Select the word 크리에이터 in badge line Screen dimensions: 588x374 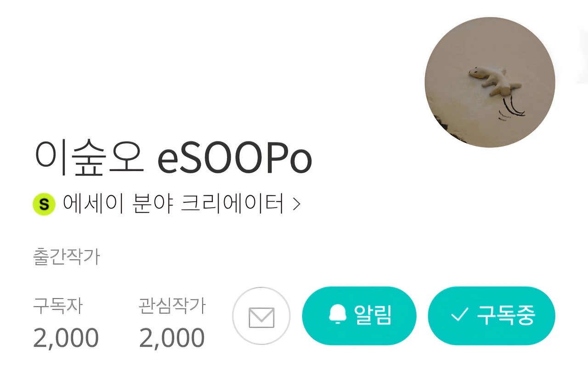[x=232, y=204]
